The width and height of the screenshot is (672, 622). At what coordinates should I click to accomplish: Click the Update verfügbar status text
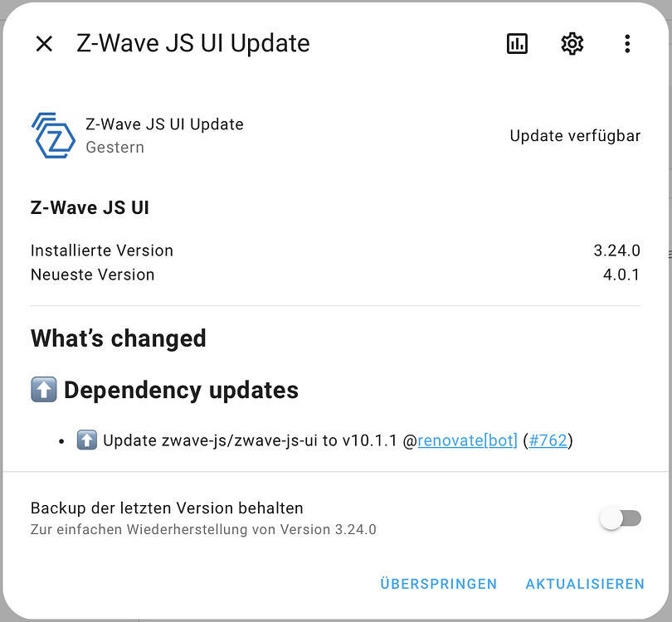point(575,135)
